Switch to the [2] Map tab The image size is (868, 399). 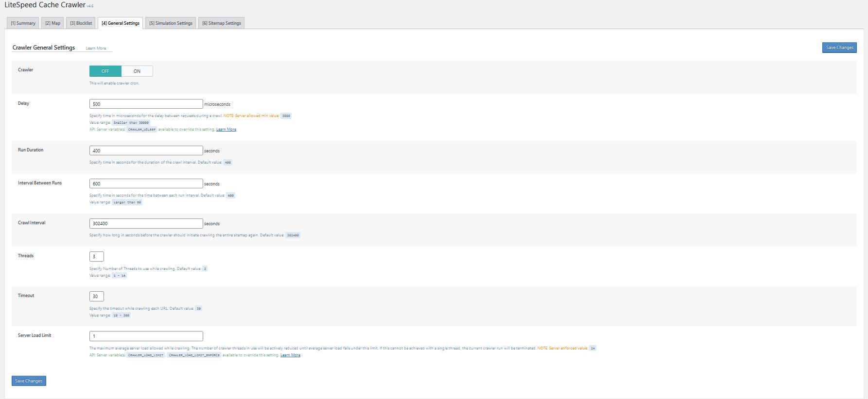(52, 23)
